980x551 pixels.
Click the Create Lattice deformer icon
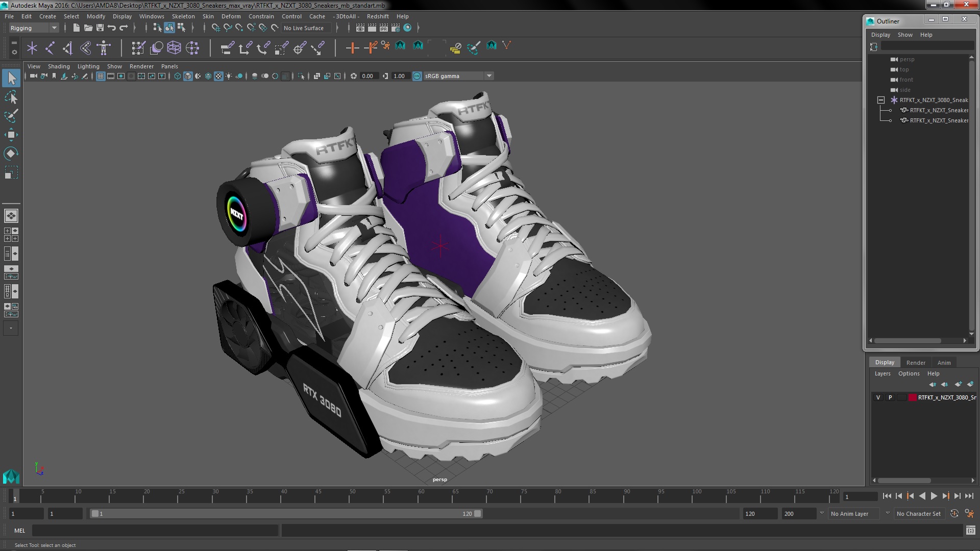coord(174,48)
